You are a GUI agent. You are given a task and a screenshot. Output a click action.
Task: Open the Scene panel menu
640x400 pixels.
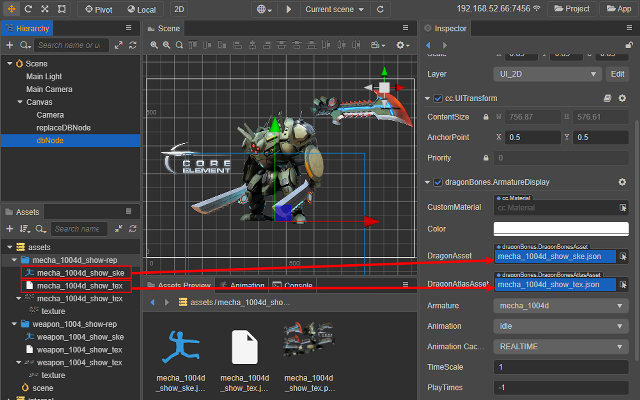click(x=405, y=28)
